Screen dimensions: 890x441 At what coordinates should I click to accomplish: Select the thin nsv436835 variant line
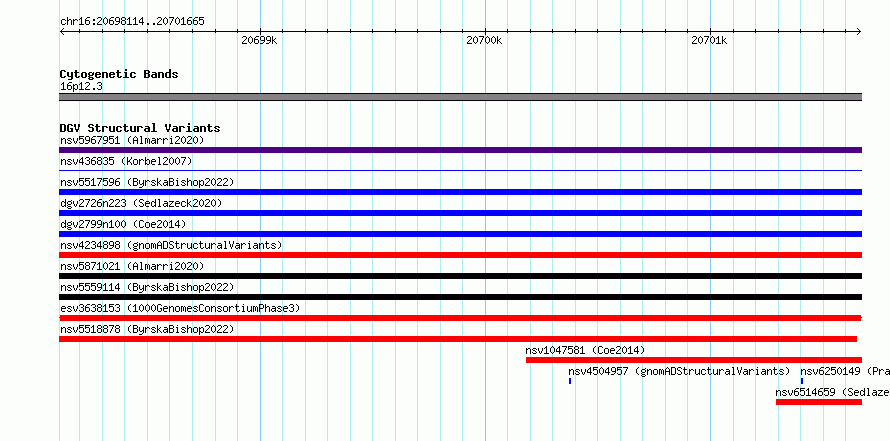(x=460, y=170)
